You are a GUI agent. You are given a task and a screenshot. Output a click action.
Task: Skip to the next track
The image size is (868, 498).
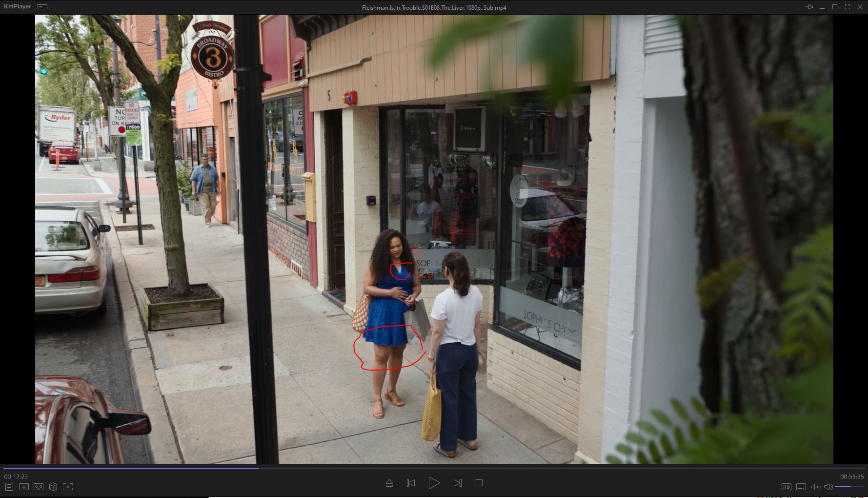(457, 483)
